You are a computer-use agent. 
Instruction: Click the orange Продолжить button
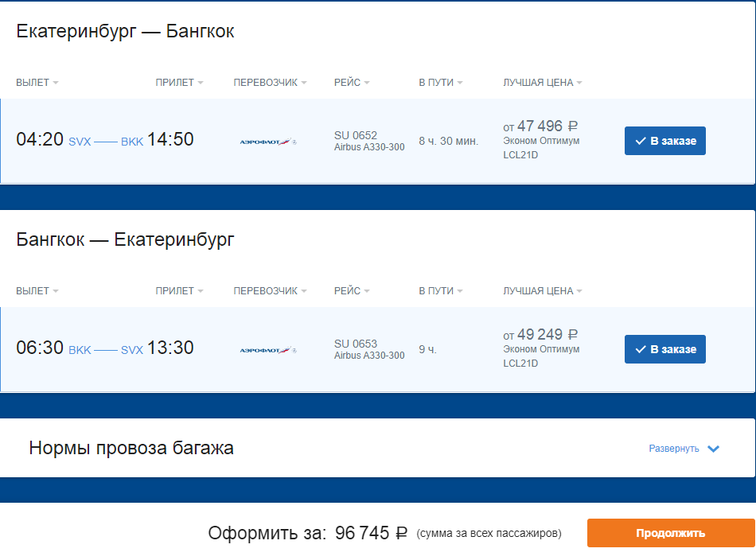671,533
